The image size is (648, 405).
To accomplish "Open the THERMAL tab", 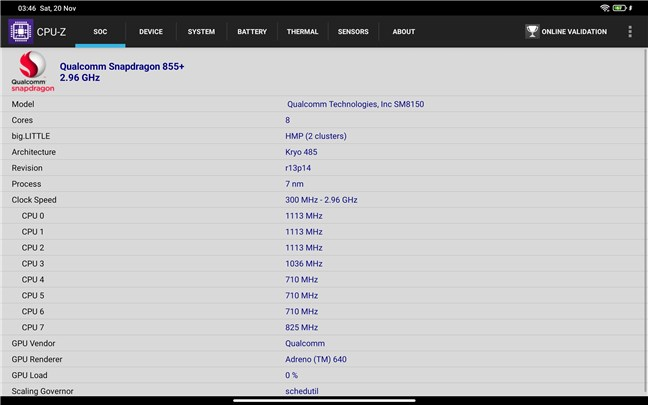I will pyautogui.click(x=303, y=31).
